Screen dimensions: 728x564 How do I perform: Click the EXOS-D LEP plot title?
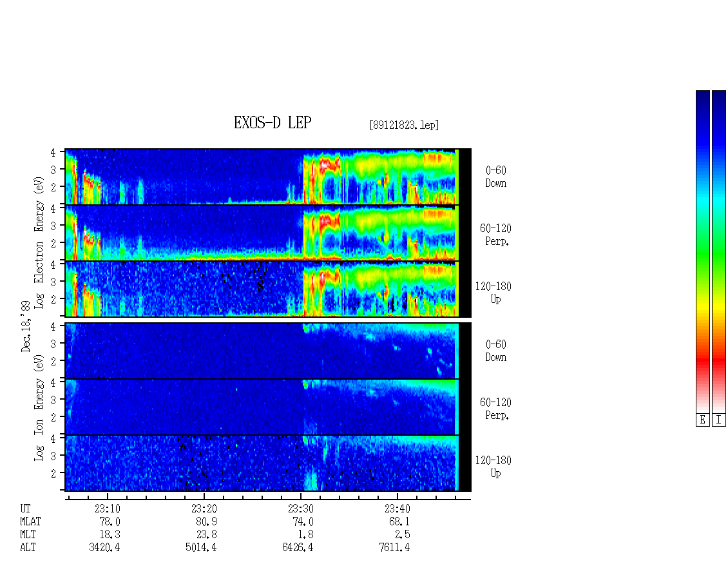point(273,122)
